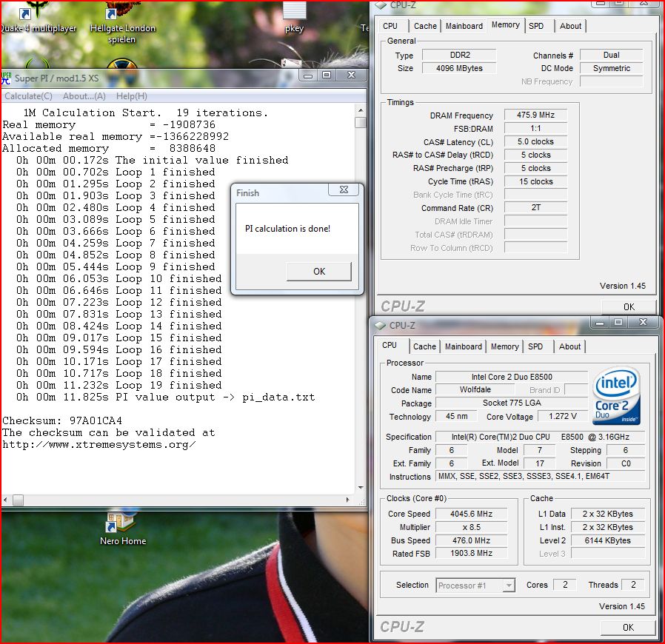Switch to Mainboard tab in upper CPU-Z window
The width and height of the screenshot is (665, 644).
click(464, 26)
